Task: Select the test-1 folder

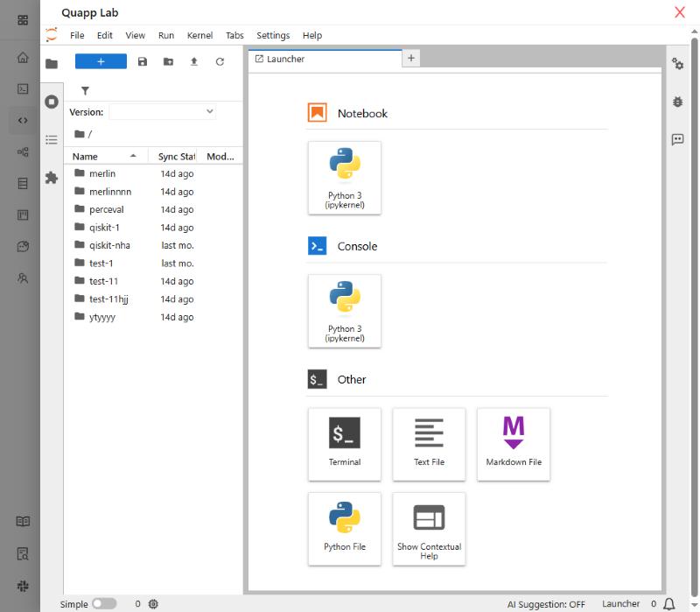Action: (154, 263)
